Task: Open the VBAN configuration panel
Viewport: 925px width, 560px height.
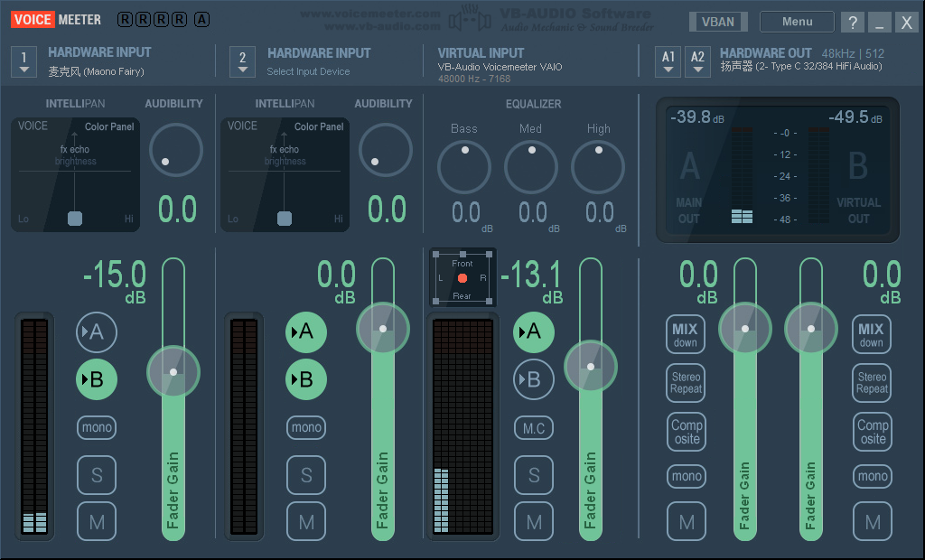Action: pyautogui.click(x=718, y=22)
